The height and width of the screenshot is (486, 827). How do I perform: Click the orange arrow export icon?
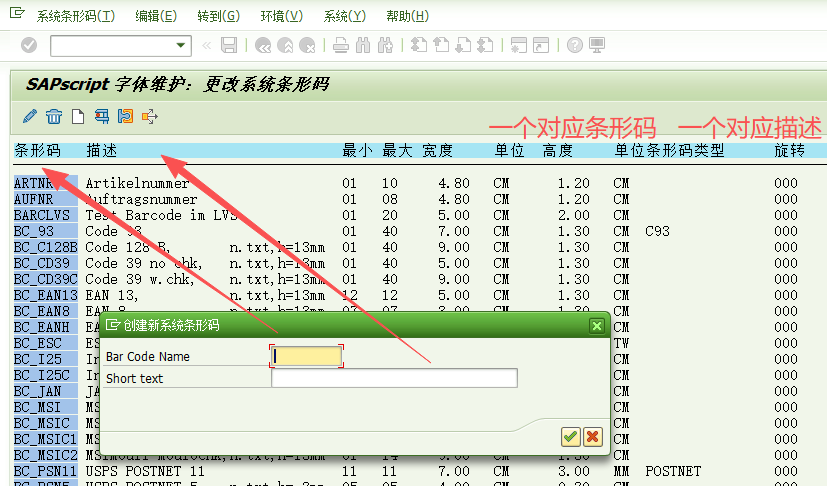(150, 116)
